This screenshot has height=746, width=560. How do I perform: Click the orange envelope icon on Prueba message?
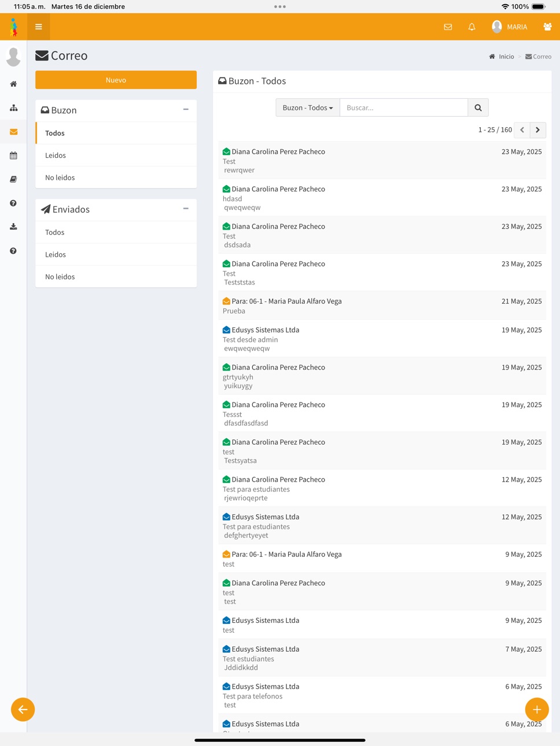point(226,301)
